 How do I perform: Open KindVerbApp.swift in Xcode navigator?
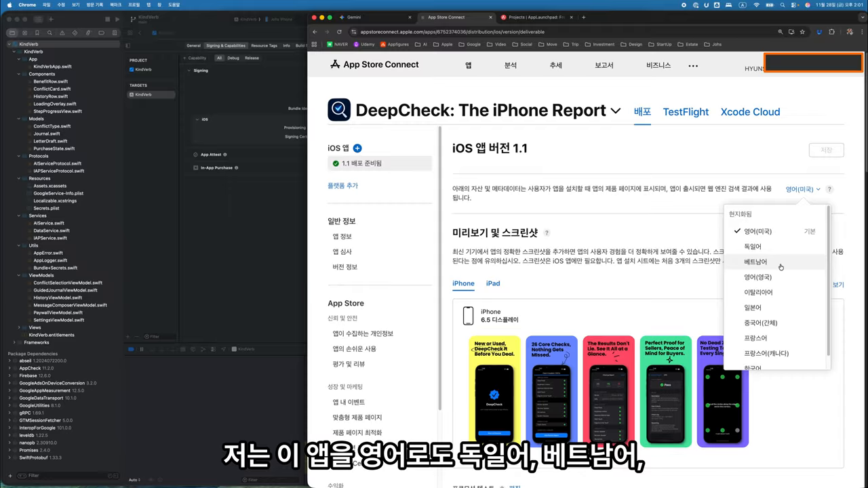[52, 66]
